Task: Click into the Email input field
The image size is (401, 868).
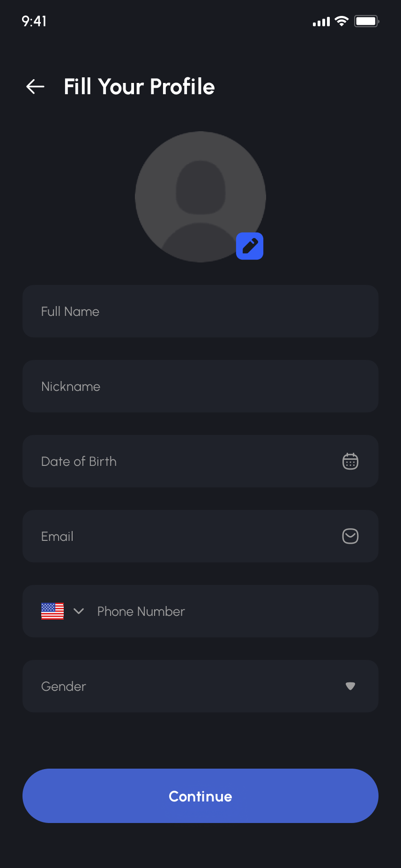Action: (x=187, y=536)
